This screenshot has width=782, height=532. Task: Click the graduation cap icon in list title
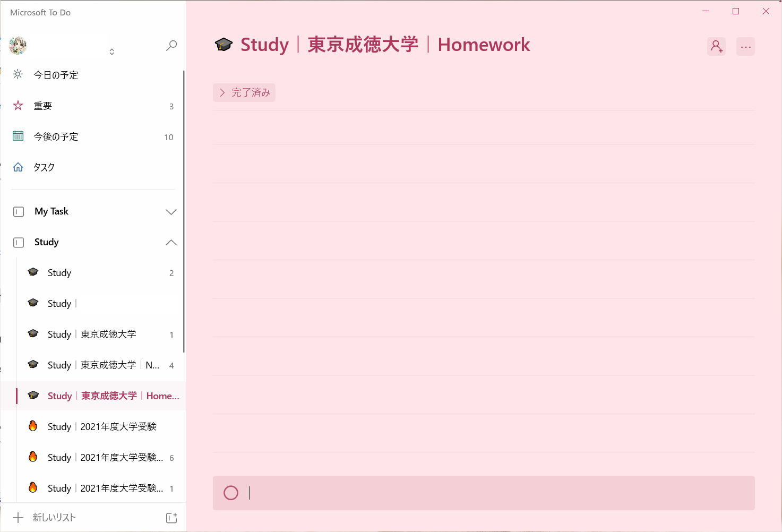(224, 45)
